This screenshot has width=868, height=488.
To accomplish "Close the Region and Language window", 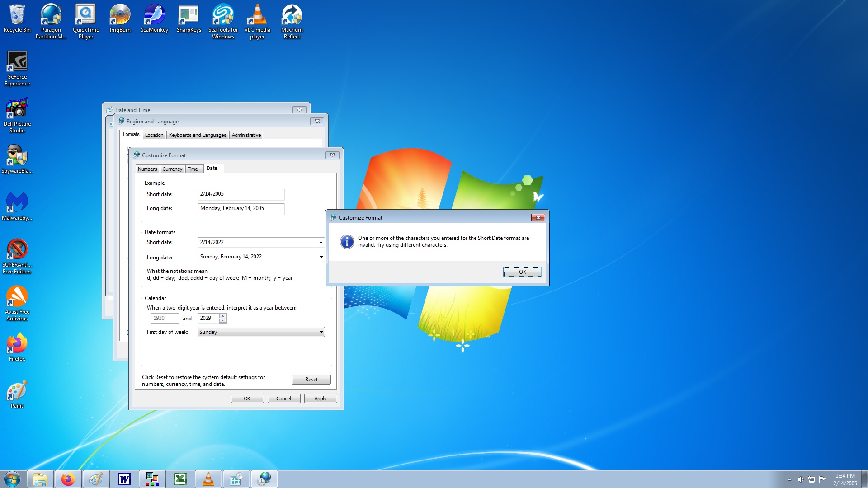I will 317,121.
